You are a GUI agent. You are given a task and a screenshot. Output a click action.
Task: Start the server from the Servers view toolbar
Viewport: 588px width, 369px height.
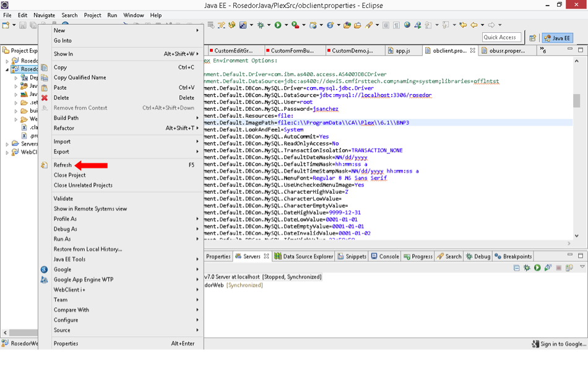tap(537, 267)
